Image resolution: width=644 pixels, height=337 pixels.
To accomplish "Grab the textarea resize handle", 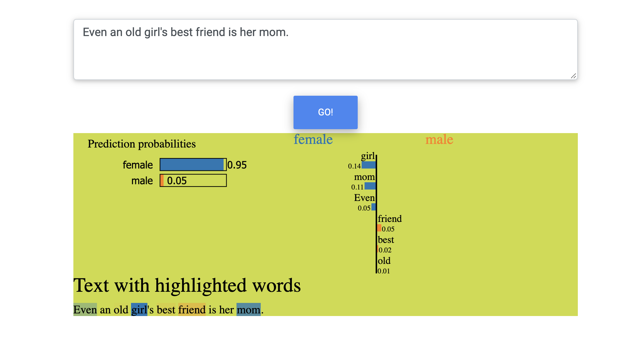I will [x=573, y=76].
